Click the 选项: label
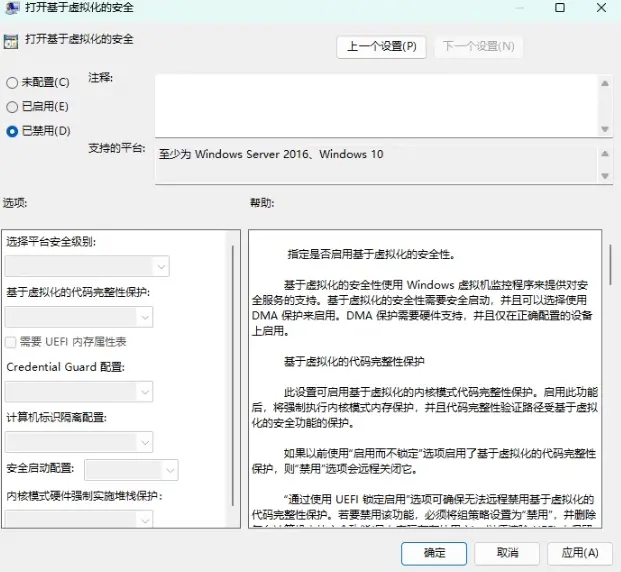Image resolution: width=621 pixels, height=572 pixels. pyautogui.click(x=15, y=203)
